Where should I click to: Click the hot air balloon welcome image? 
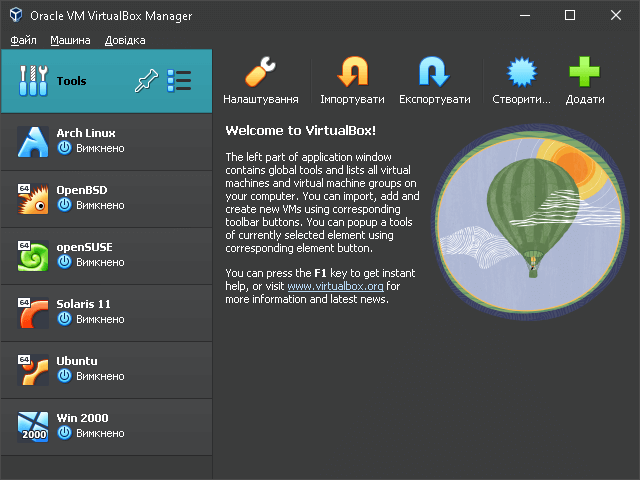pos(531,222)
